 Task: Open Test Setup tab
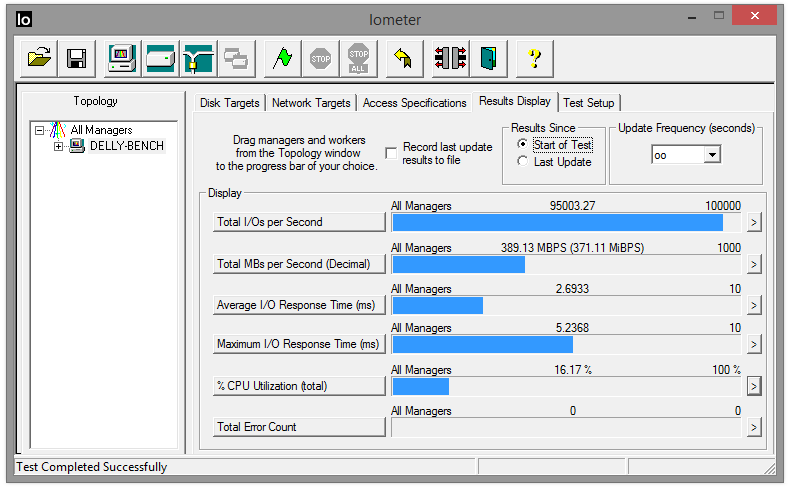588,103
